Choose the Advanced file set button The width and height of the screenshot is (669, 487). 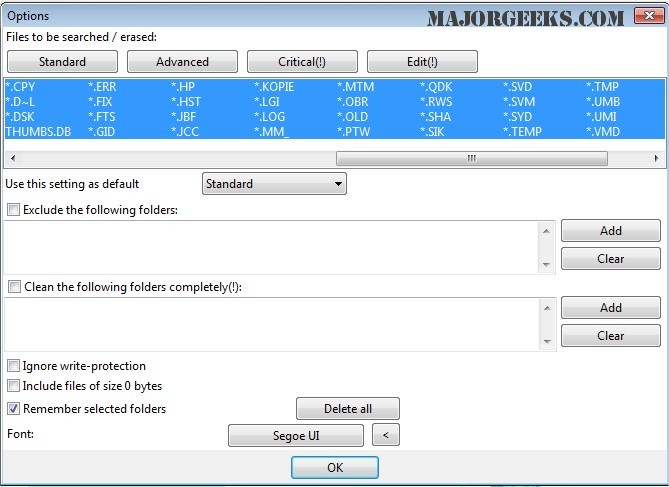182,62
